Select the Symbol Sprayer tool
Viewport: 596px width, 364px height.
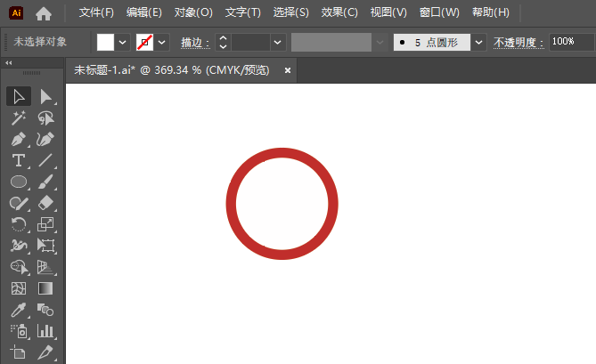click(19, 331)
